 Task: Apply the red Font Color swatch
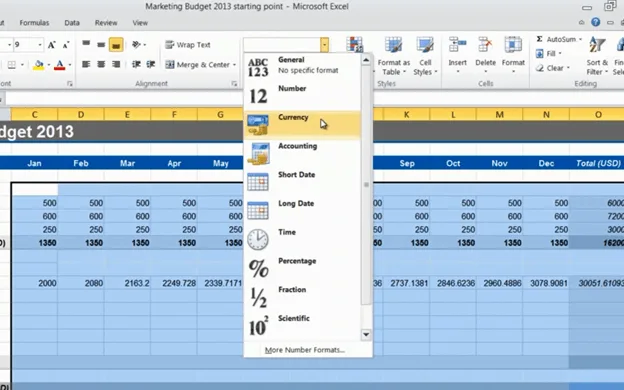pyautogui.click(x=60, y=64)
